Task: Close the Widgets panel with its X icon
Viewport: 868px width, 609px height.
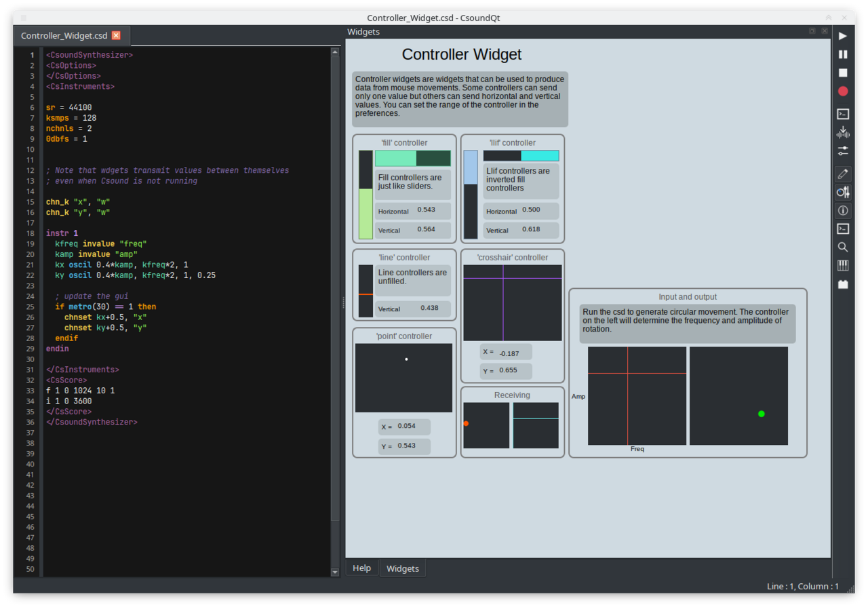Action: click(824, 31)
